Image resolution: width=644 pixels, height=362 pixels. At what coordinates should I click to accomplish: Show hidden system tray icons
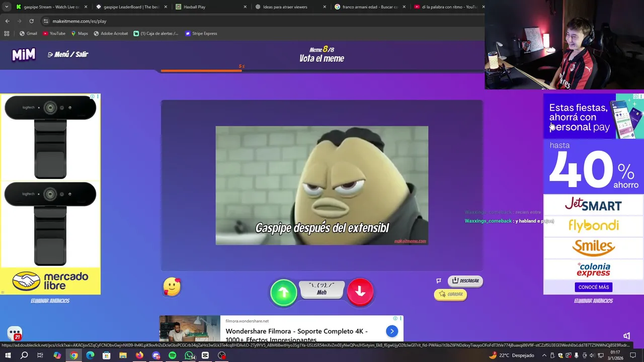click(544, 355)
